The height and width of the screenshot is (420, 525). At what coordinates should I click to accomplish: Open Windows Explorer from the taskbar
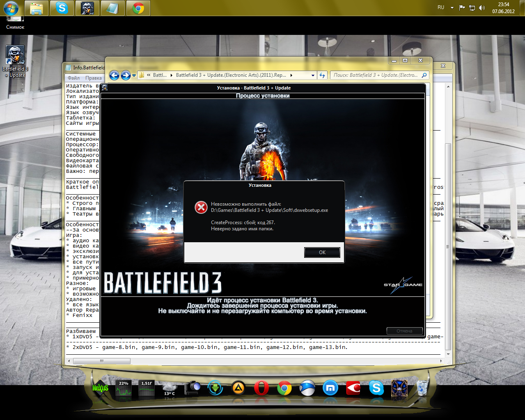click(37, 8)
